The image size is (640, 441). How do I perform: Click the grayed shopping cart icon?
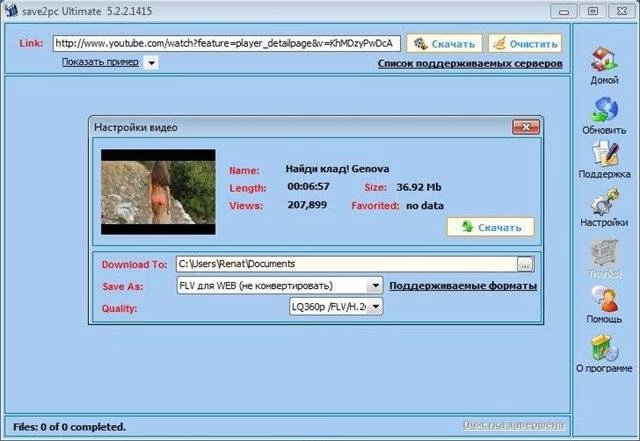(604, 253)
